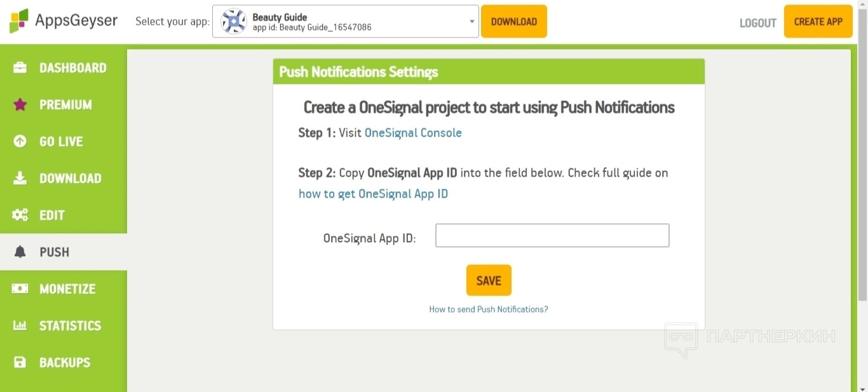Click the Statistics bar chart icon
The width and height of the screenshot is (868, 392).
(x=20, y=326)
